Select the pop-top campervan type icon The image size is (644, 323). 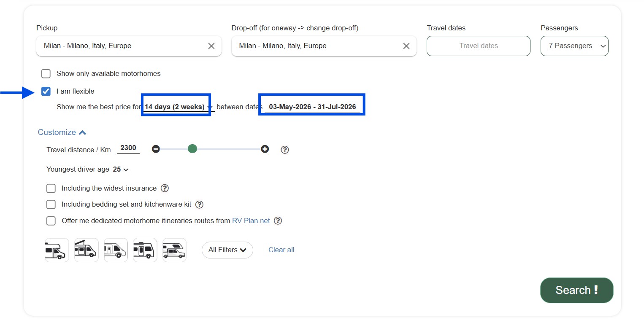[x=86, y=250]
